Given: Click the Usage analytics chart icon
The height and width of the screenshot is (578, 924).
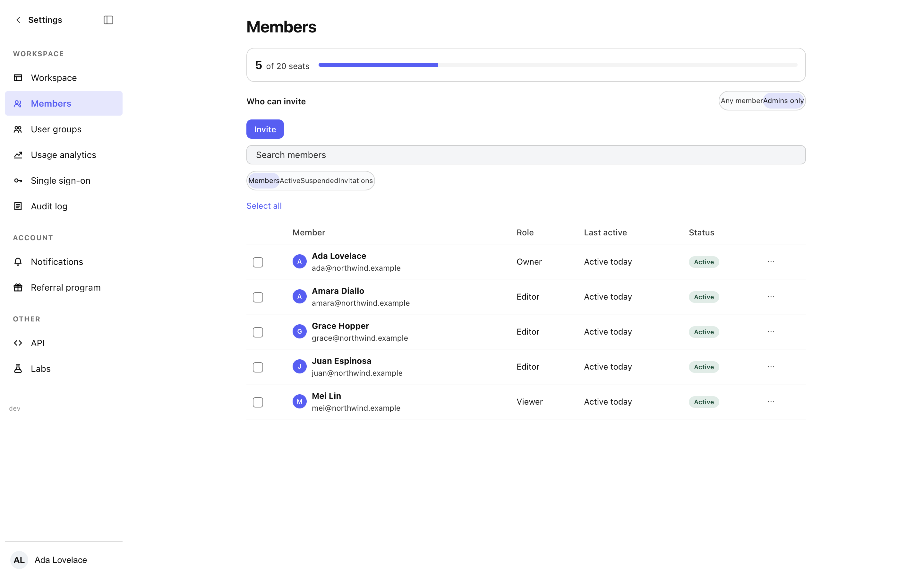Looking at the screenshot, I should coord(18,155).
